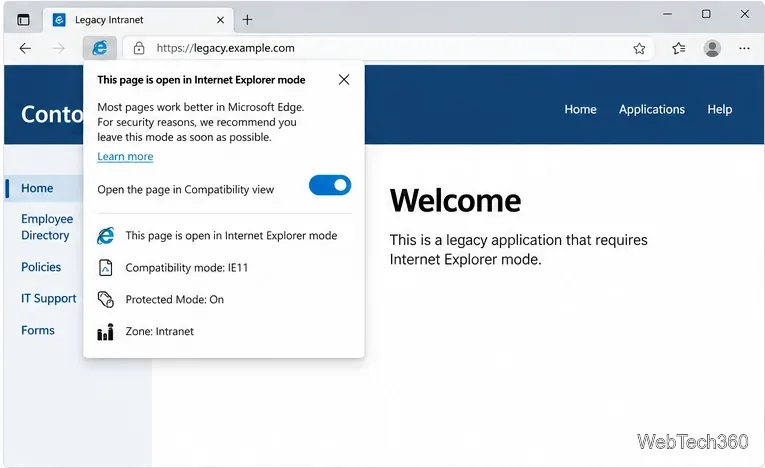Screen dimensions: 765x468
Task: Open Employee Directory in sidebar
Action: click(47, 227)
